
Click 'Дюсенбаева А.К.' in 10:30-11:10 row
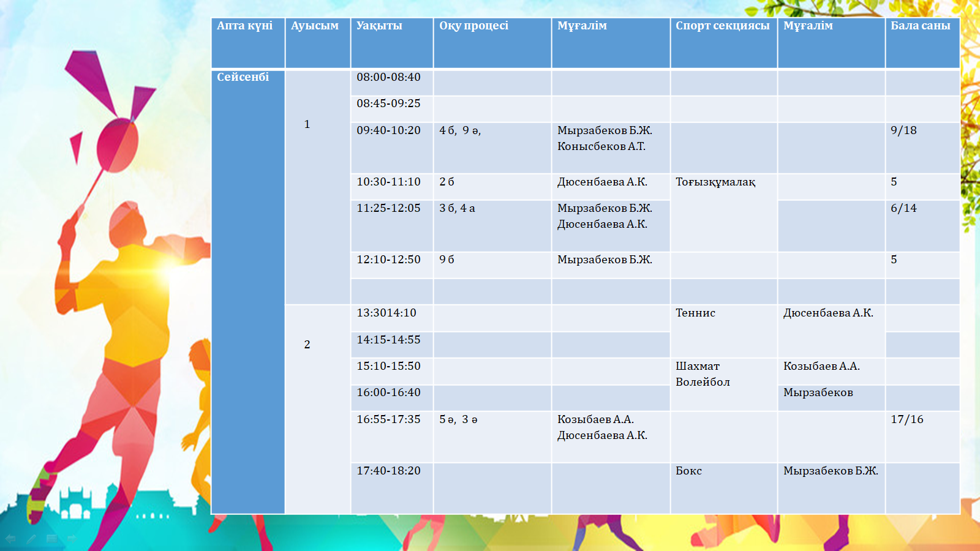click(x=602, y=182)
